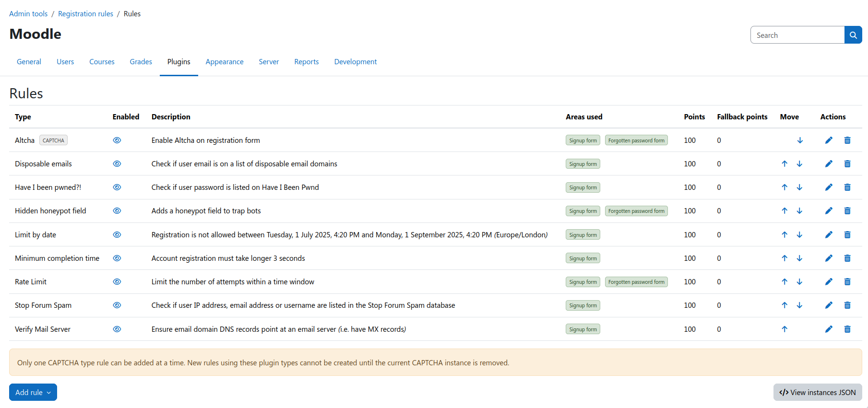Viewport: 868px width, 408px height.
Task: Move Stop Forum Spam rule up
Action: tap(785, 305)
